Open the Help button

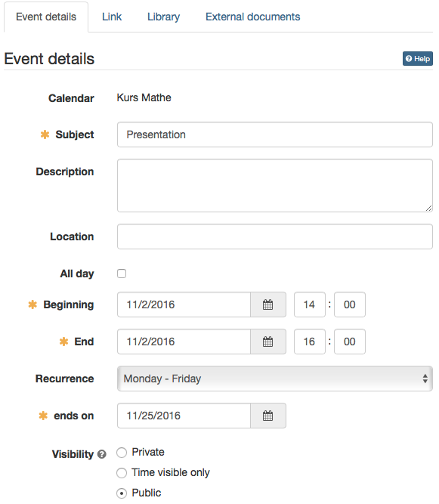pyautogui.click(x=418, y=59)
